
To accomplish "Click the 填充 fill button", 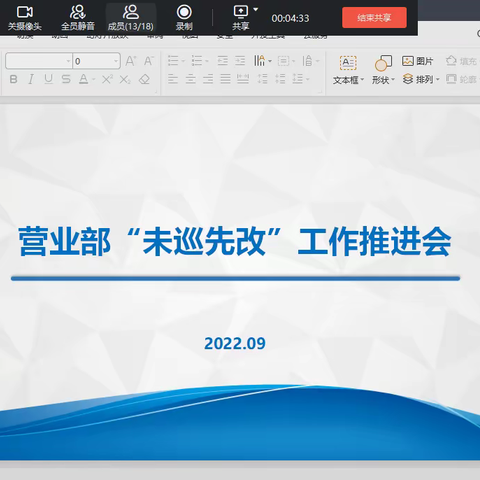I will [x=461, y=61].
